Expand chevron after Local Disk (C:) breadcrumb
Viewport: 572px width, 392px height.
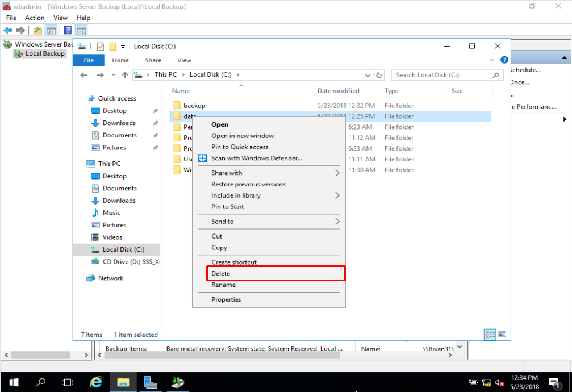(238, 75)
